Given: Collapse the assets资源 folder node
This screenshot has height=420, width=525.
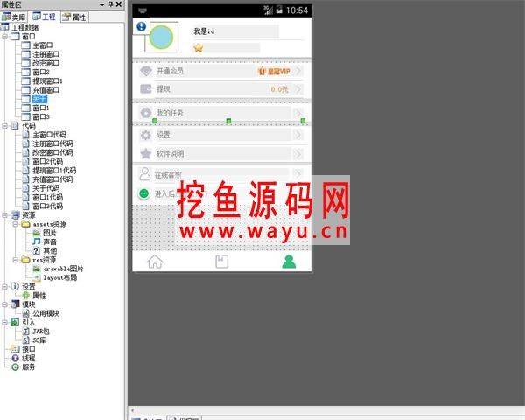Looking at the screenshot, I should click(15, 224).
